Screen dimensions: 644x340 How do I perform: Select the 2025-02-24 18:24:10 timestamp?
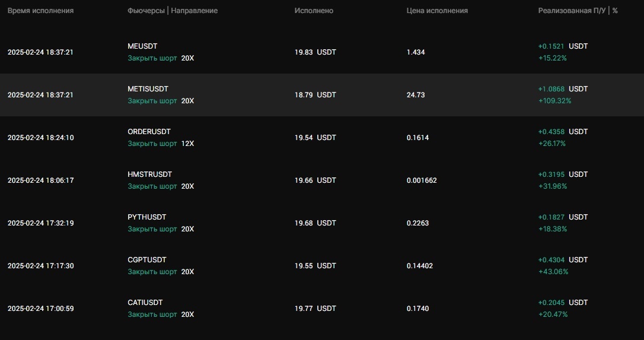pos(40,138)
